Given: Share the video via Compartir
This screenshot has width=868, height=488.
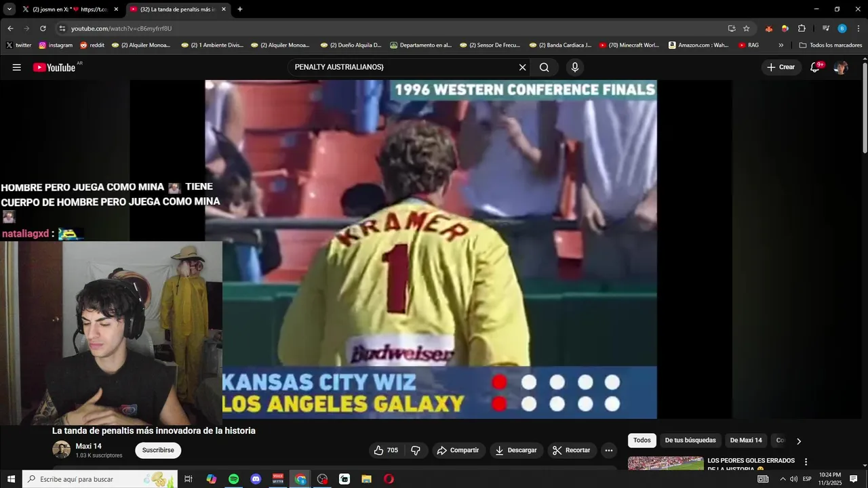Looking at the screenshot, I should click(x=458, y=450).
